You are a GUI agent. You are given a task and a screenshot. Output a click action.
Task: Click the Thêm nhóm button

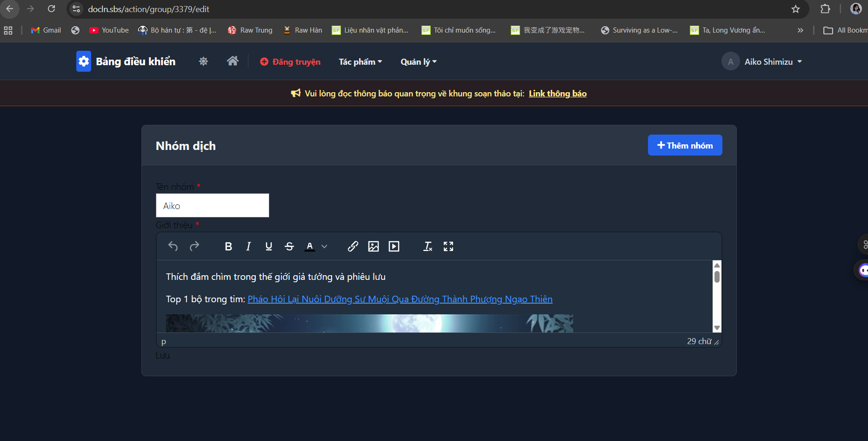click(685, 145)
